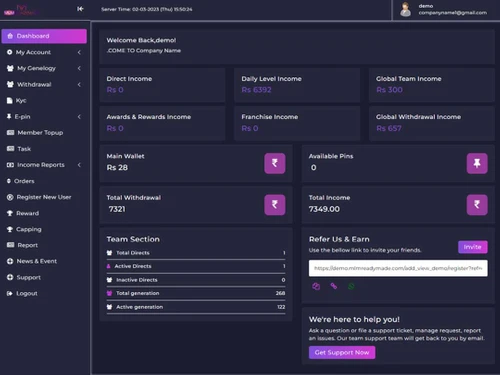This screenshot has width=500, height=375.
Task: Click the Register New User icon
Action: click(10, 197)
